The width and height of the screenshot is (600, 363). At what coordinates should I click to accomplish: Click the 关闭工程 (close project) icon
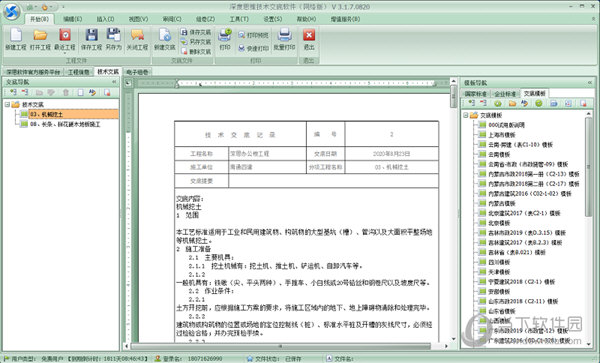(137, 35)
